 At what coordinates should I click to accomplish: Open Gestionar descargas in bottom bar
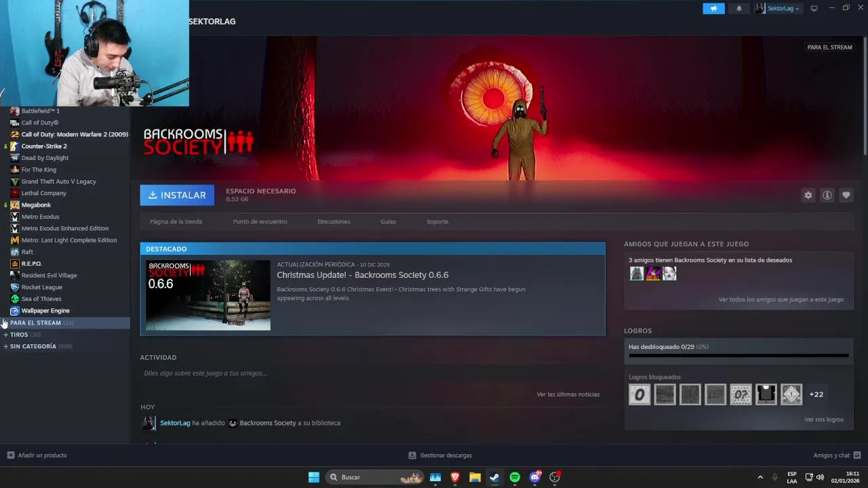440,455
